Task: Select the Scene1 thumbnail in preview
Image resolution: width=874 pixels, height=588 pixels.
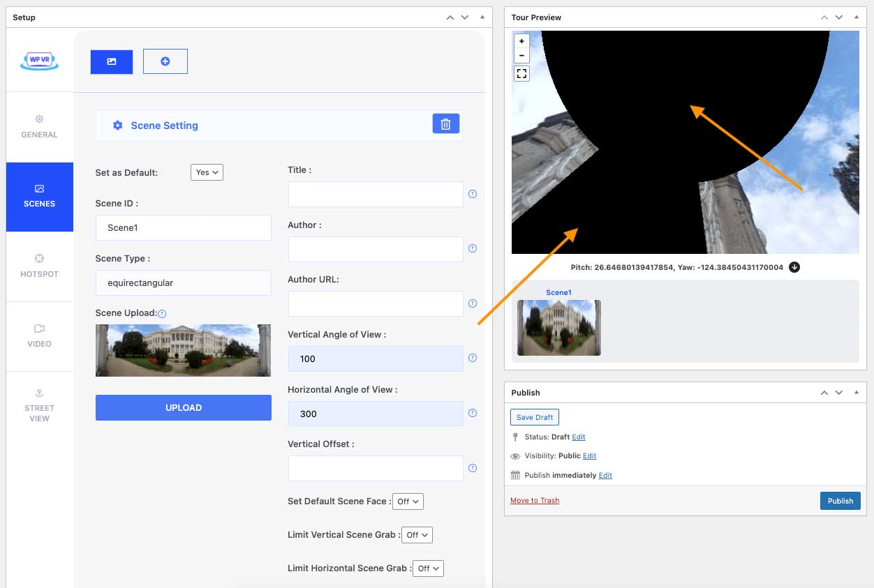Action: point(558,327)
